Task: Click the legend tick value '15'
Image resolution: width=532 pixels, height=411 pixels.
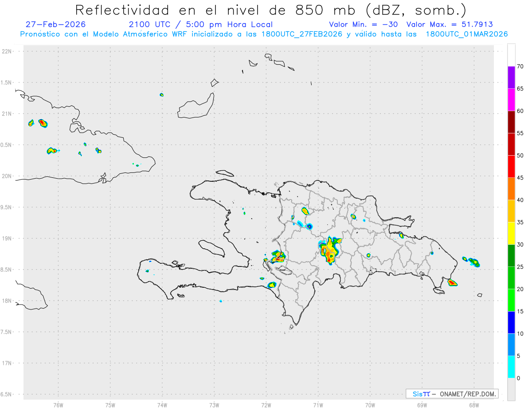Action: (x=520, y=311)
